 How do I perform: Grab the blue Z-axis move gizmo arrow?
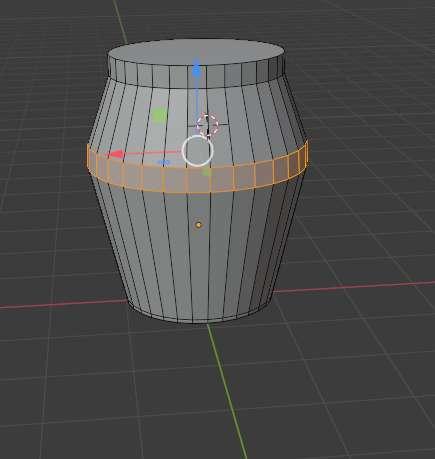pos(197,70)
